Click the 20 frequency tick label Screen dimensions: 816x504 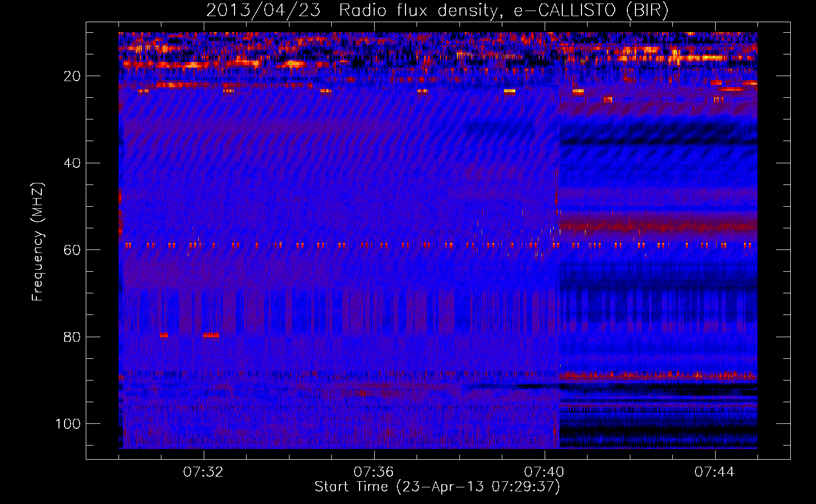pyautogui.click(x=72, y=76)
